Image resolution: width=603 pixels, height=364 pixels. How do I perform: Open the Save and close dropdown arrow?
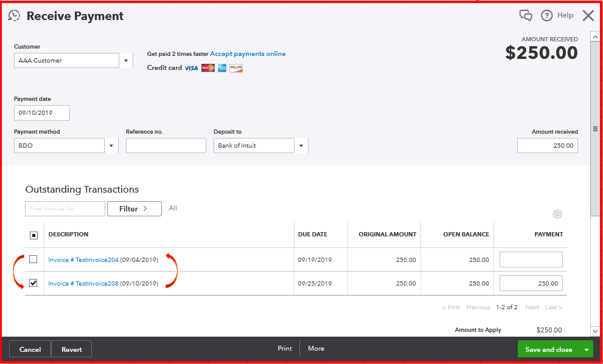(x=587, y=350)
